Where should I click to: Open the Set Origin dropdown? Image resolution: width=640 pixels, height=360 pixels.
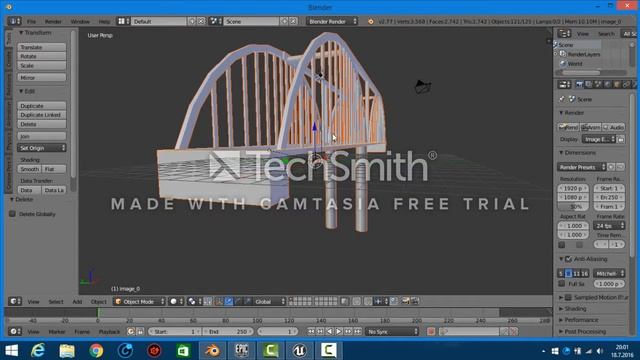pos(42,148)
